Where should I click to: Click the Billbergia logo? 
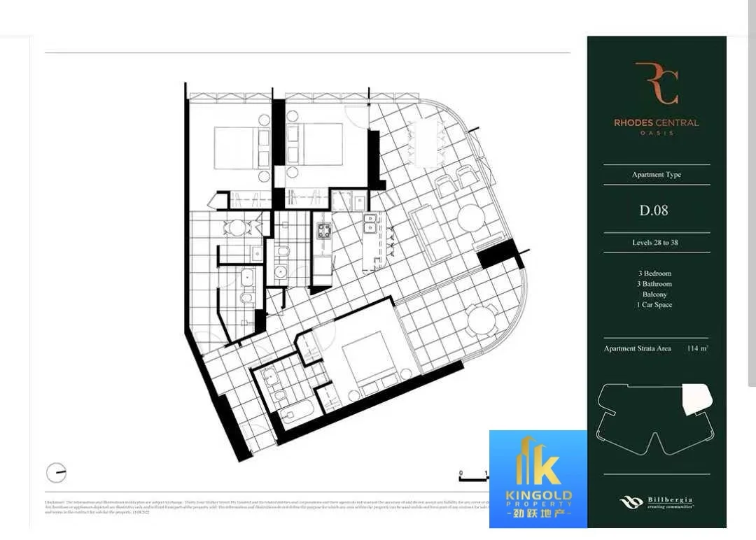coord(656,502)
